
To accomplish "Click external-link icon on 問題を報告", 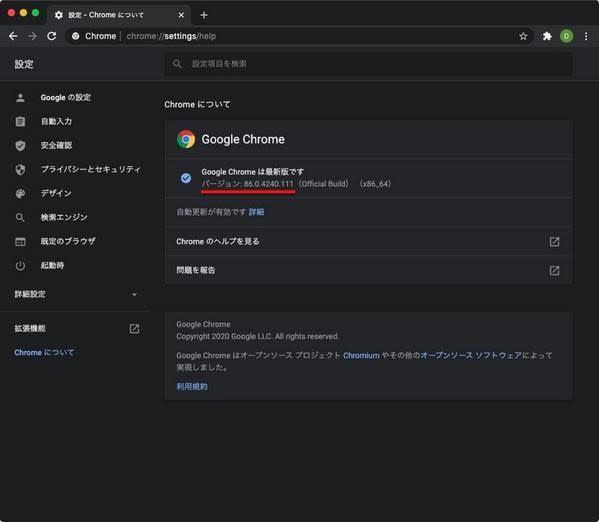I will tap(554, 271).
